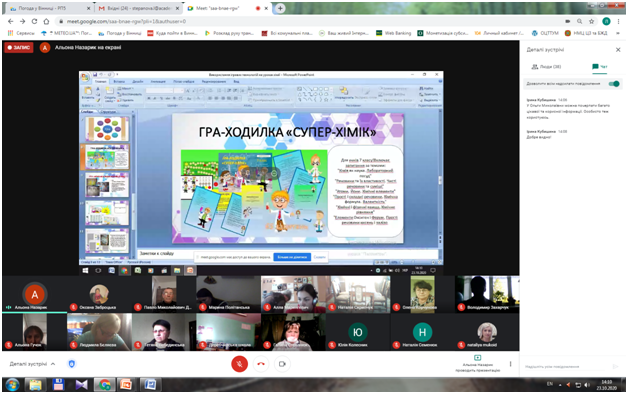Toggle allow everyone to send messages switch
Screen dimensions: 628x394
(x=614, y=84)
